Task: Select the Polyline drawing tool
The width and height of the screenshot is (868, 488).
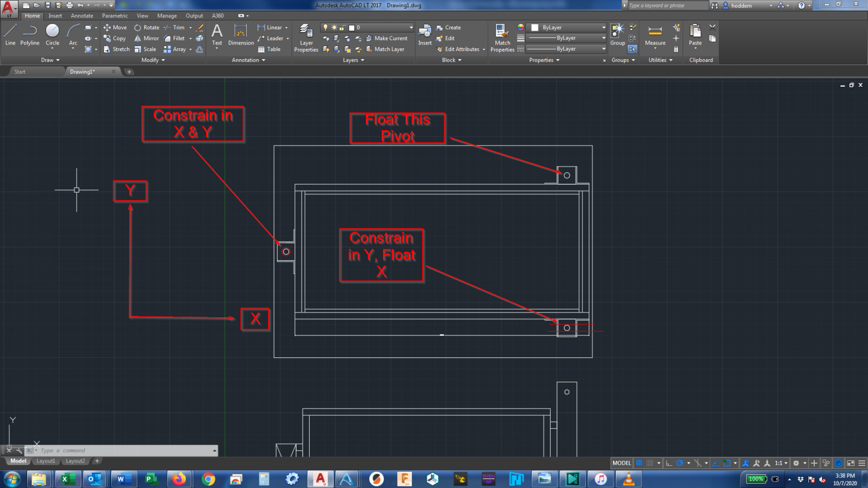Action: 30,35
